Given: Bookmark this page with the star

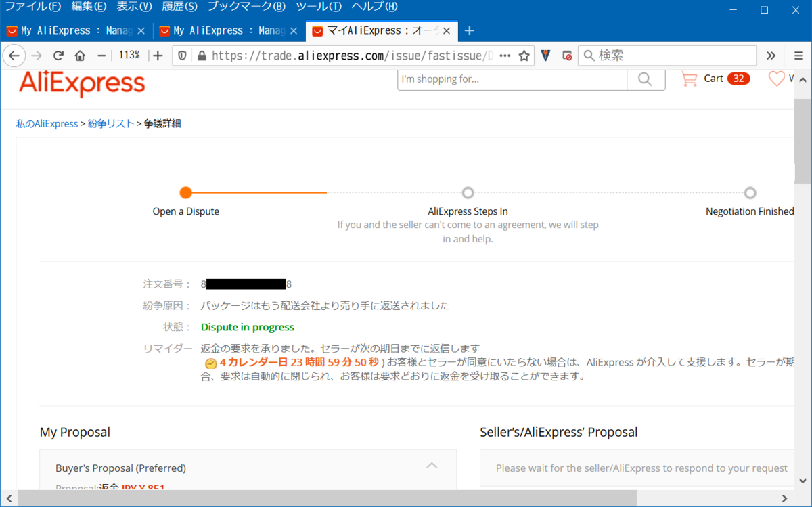Looking at the screenshot, I should click(x=524, y=56).
